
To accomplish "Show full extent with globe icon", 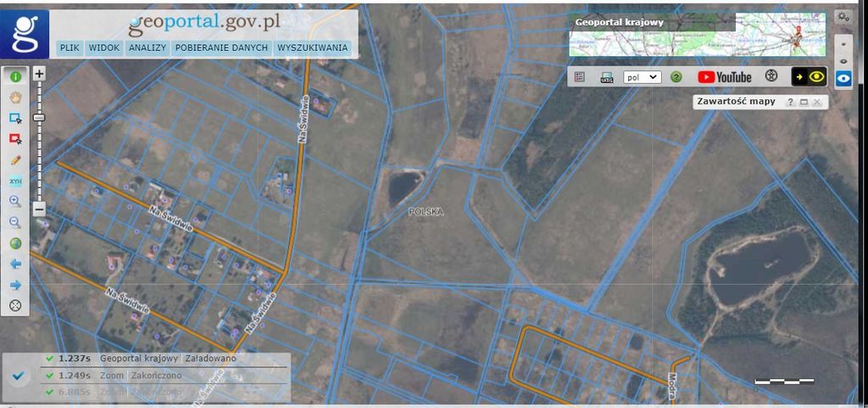I will coord(15,243).
